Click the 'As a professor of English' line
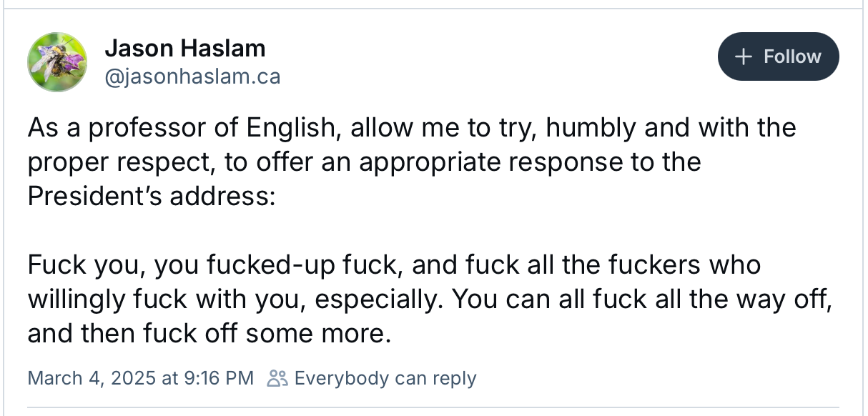 pos(412,129)
